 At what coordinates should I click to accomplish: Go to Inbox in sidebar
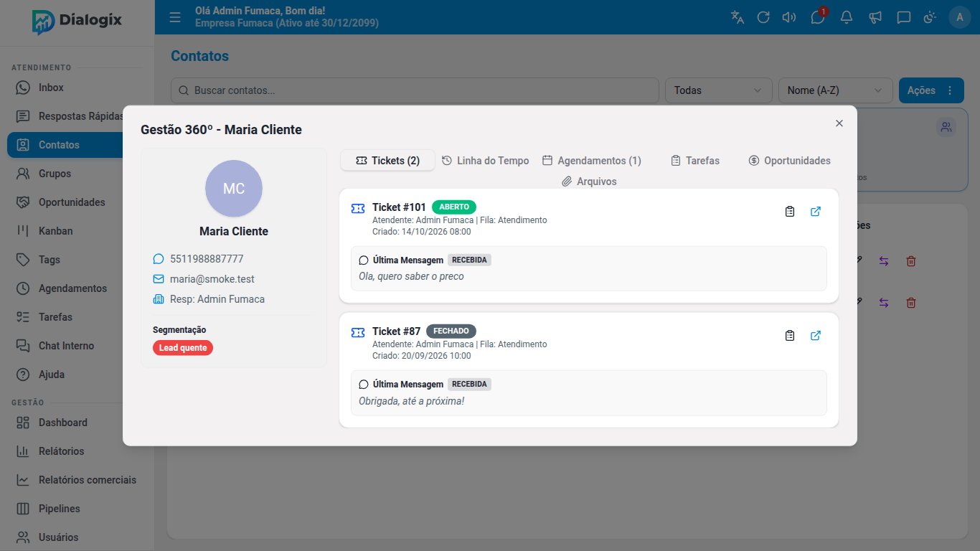click(x=77, y=88)
